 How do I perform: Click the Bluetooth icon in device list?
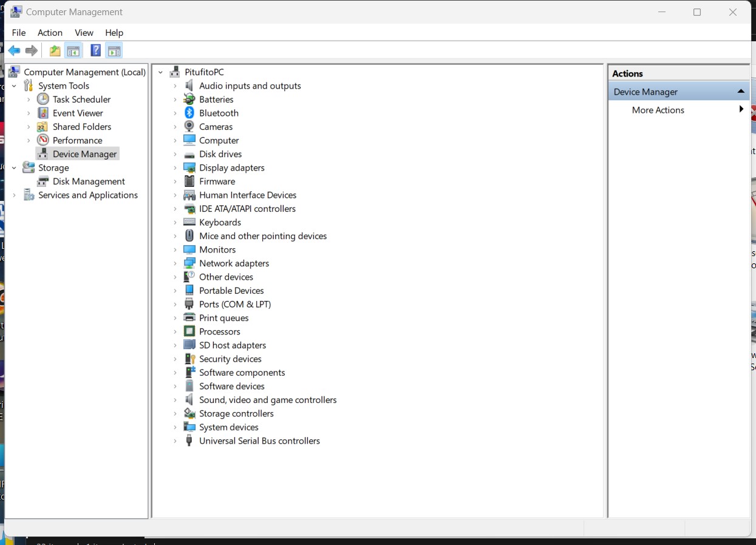(x=189, y=113)
